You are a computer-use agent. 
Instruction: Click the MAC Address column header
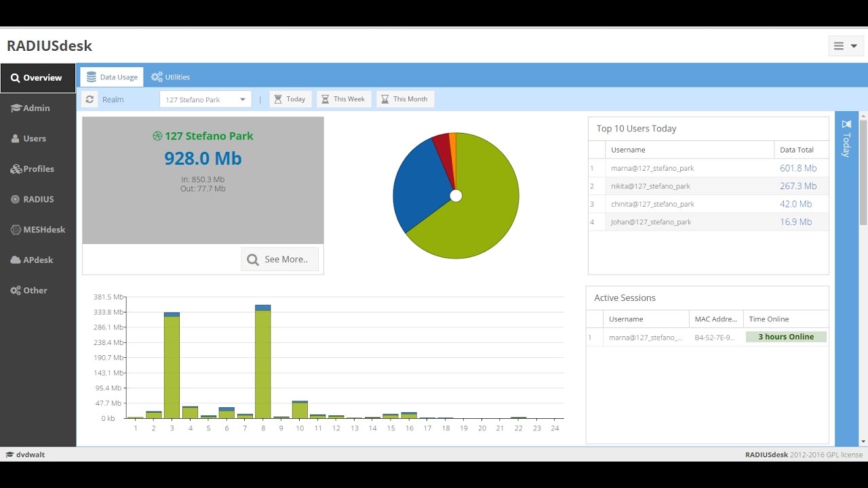[715, 319]
